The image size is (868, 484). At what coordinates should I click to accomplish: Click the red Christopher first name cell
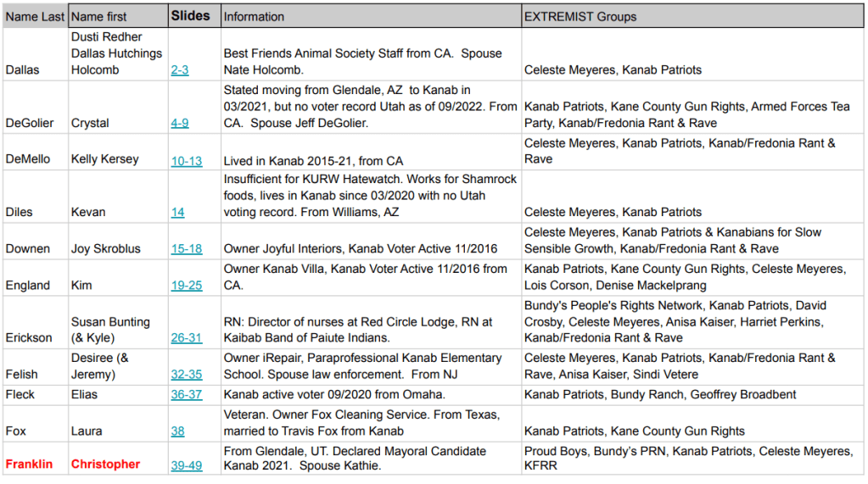(x=105, y=464)
